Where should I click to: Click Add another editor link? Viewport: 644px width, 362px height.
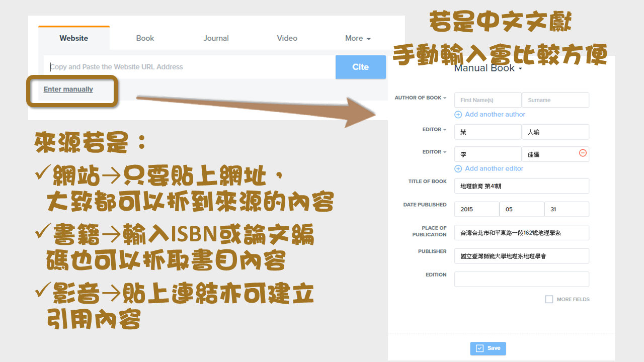tap(494, 169)
